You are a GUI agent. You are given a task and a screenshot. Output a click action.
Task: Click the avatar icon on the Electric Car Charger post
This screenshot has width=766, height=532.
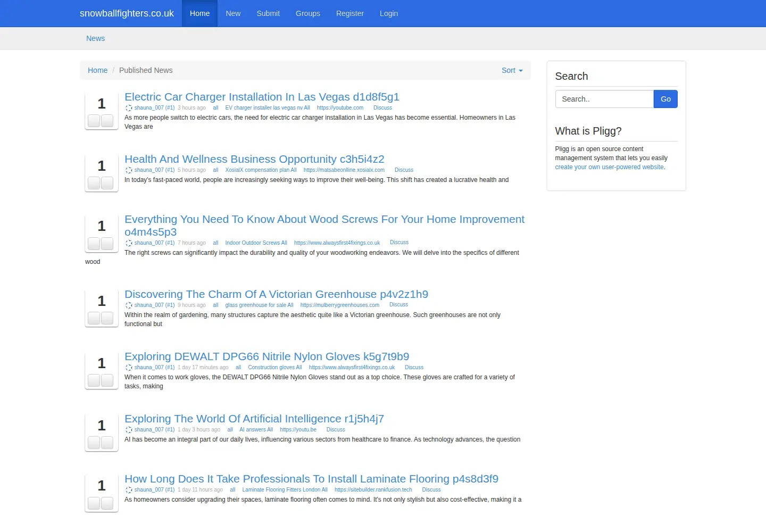click(x=129, y=108)
